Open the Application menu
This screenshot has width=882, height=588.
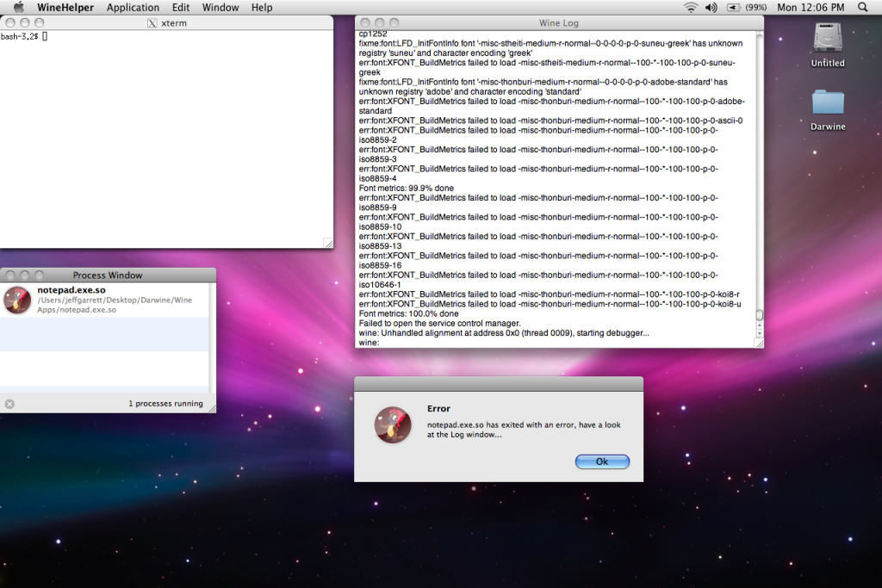click(133, 7)
